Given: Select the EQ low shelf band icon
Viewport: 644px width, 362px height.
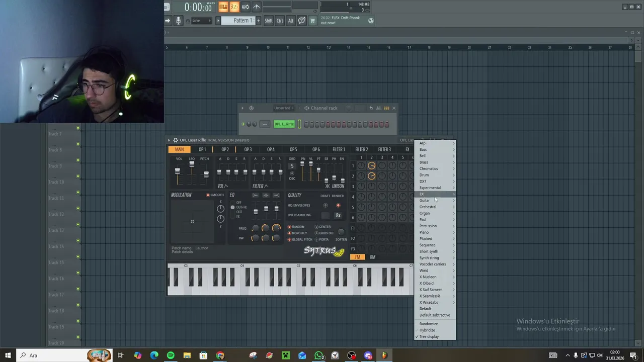Looking at the screenshot, I should [x=256, y=195].
